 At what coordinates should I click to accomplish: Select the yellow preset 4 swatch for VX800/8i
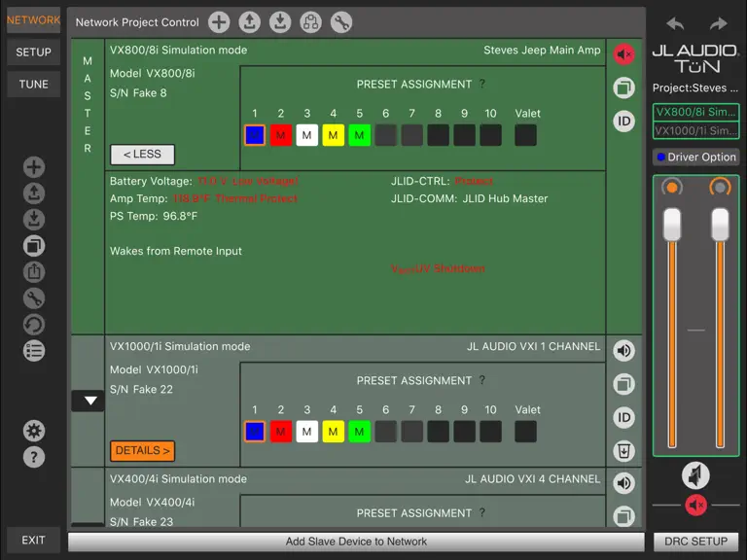point(333,135)
